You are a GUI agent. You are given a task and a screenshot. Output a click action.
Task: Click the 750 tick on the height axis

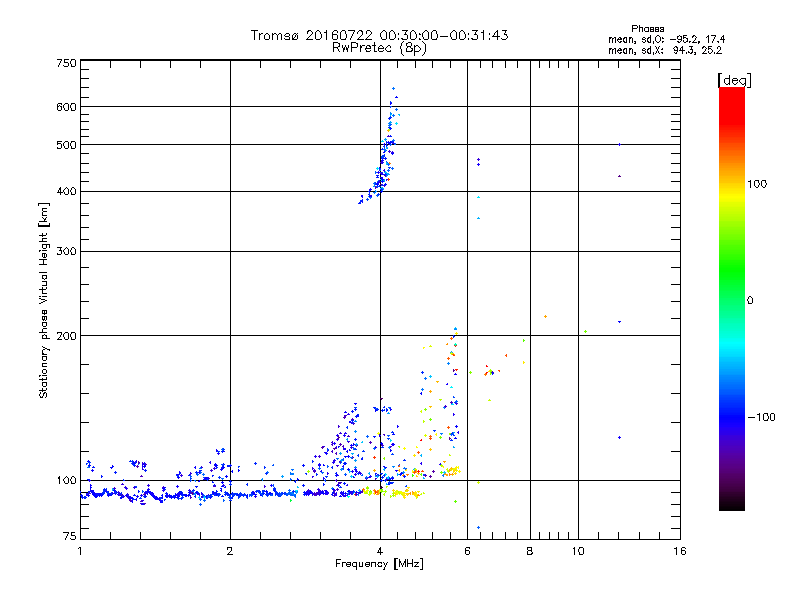(x=66, y=63)
